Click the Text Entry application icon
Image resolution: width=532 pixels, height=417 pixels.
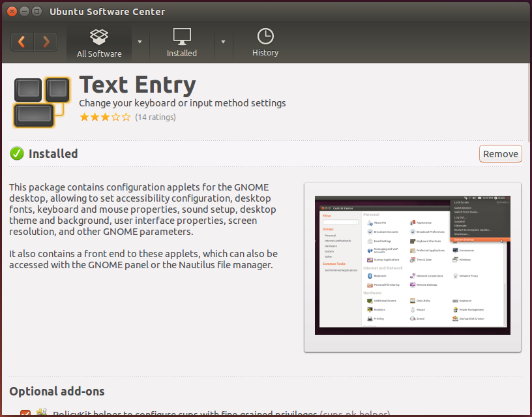tap(42, 102)
